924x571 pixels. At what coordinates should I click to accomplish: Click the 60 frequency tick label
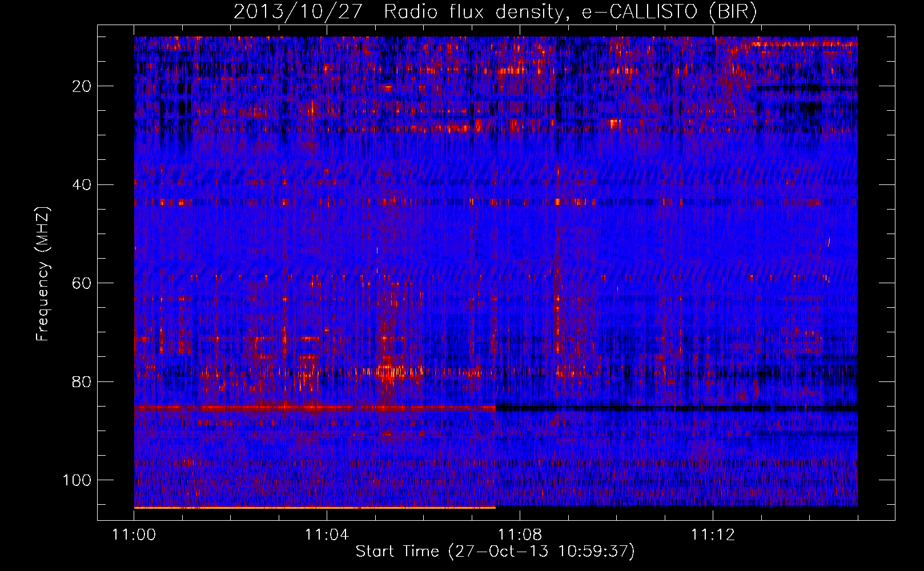[x=82, y=283]
